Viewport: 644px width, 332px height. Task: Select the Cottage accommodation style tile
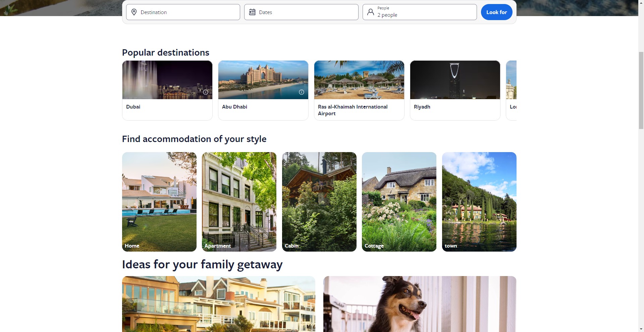399,202
